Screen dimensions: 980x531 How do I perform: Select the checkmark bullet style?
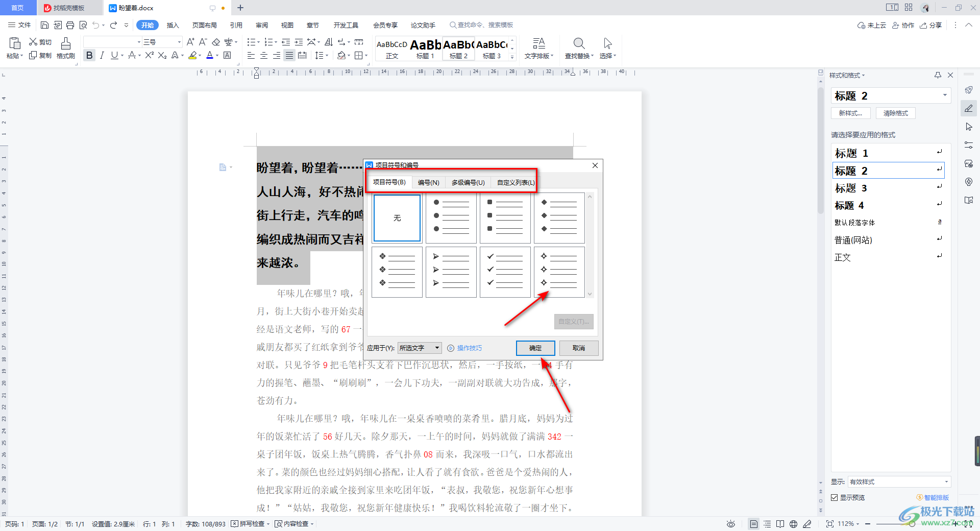tap(505, 272)
